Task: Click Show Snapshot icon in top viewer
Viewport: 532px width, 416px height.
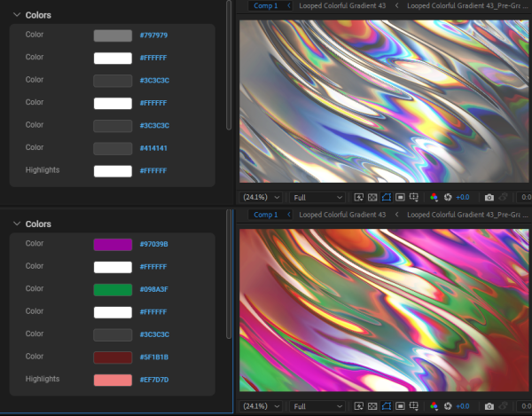Action: (503, 197)
